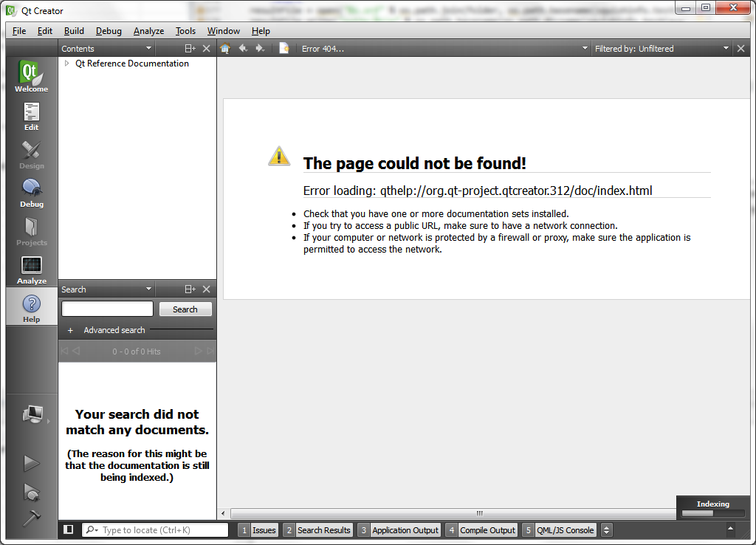This screenshot has width=756, height=545.
Task: Select the Debug mode icon
Action: [31, 193]
